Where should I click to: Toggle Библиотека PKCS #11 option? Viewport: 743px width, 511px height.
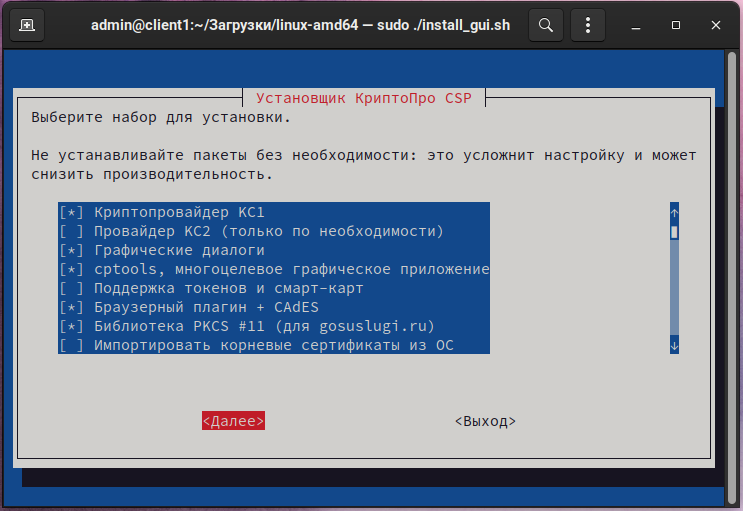tap(71, 326)
